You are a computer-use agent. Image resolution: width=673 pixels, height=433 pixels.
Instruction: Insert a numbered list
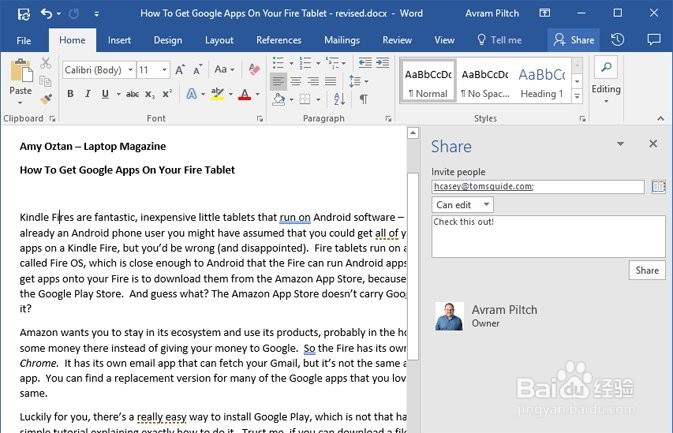pos(305,63)
